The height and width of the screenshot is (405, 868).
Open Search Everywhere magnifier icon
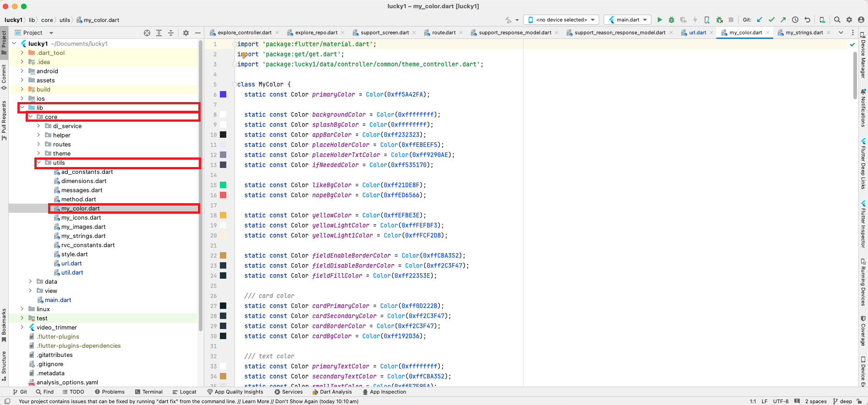[837, 20]
